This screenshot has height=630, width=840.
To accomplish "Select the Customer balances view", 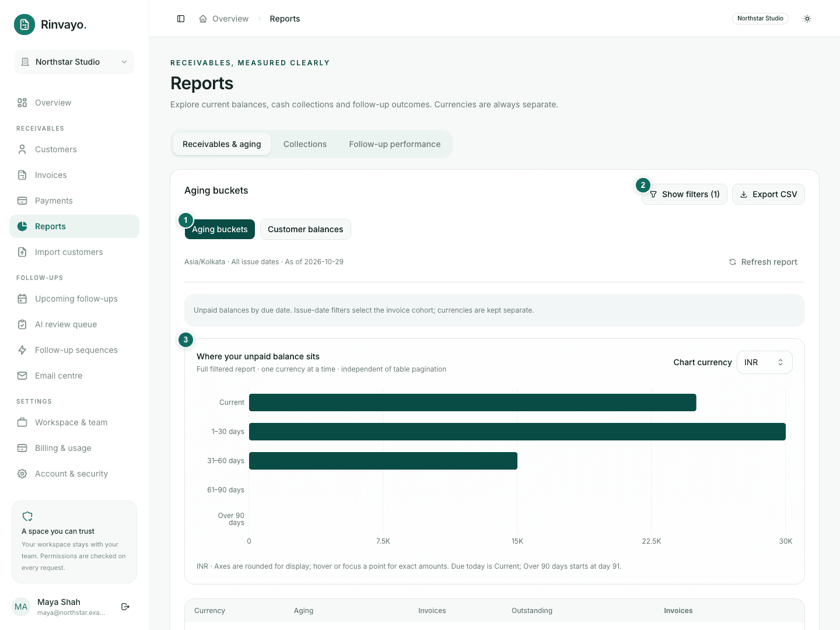I will coord(306,229).
